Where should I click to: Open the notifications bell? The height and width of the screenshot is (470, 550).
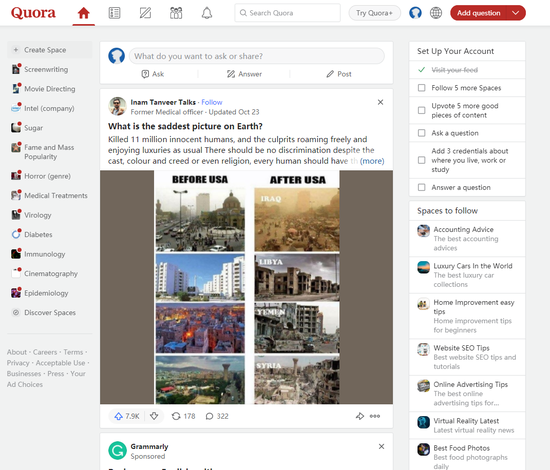point(207,13)
